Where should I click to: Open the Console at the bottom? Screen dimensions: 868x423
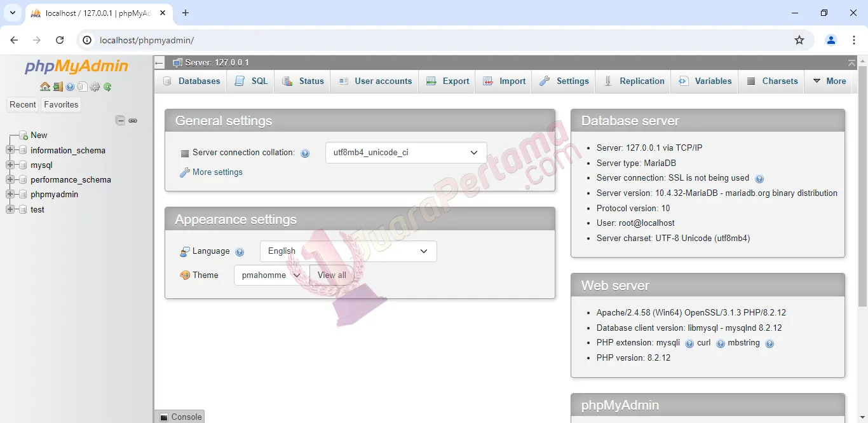[x=179, y=417]
